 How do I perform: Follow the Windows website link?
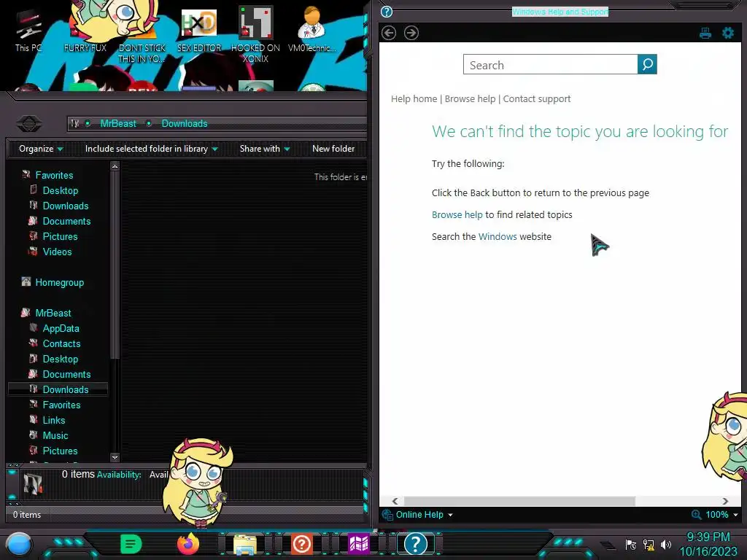coord(498,237)
